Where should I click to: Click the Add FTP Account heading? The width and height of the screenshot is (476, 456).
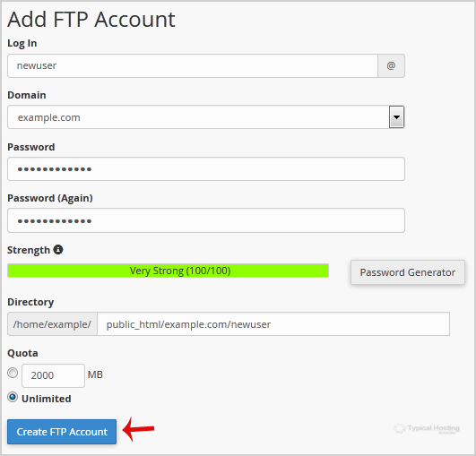tap(91, 20)
